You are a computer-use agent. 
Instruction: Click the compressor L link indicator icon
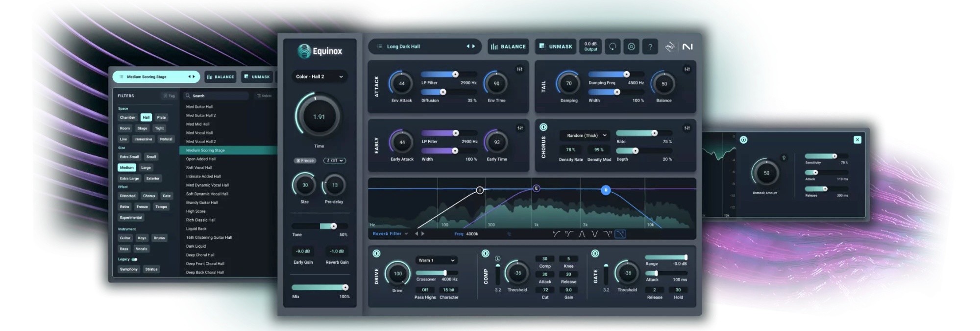(x=498, y=258)
